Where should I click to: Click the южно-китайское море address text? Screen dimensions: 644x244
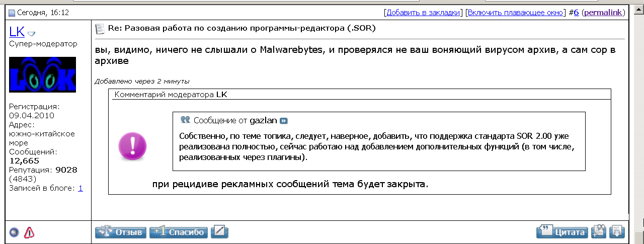(x=42, y=138)
